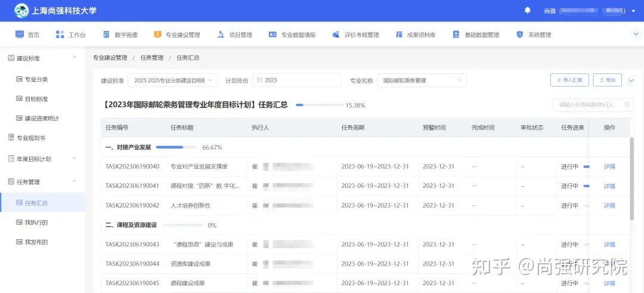Click the 成果资料库 icon
The height and width of the screenshot is (293, 644).
[x=399, y=35]
